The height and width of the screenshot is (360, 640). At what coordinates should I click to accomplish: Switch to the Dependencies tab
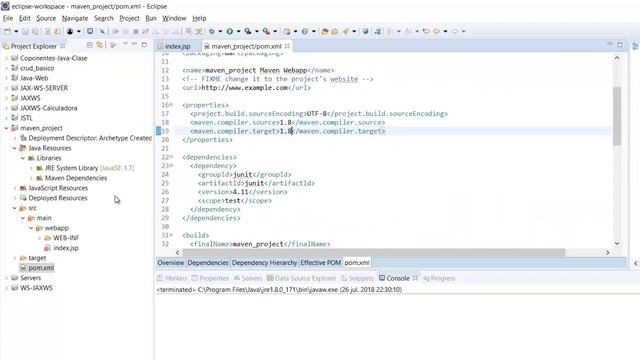tap(208, 262)
